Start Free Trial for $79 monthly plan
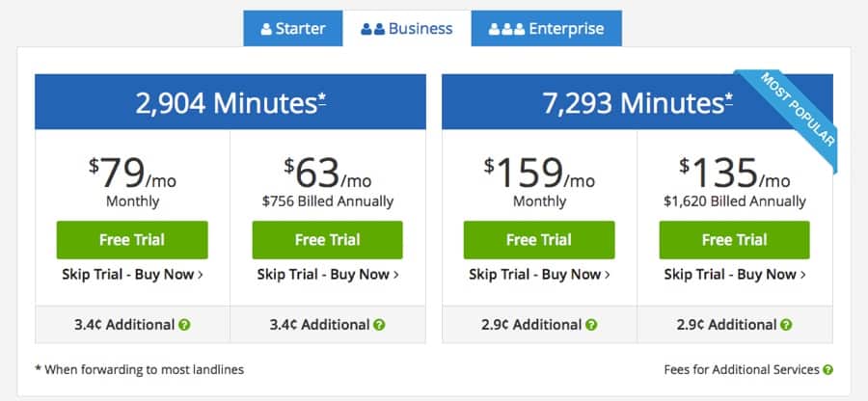Image resolution: width=868 pixels, height=401 pixels. pyautogui.click(x=132, y=240)
